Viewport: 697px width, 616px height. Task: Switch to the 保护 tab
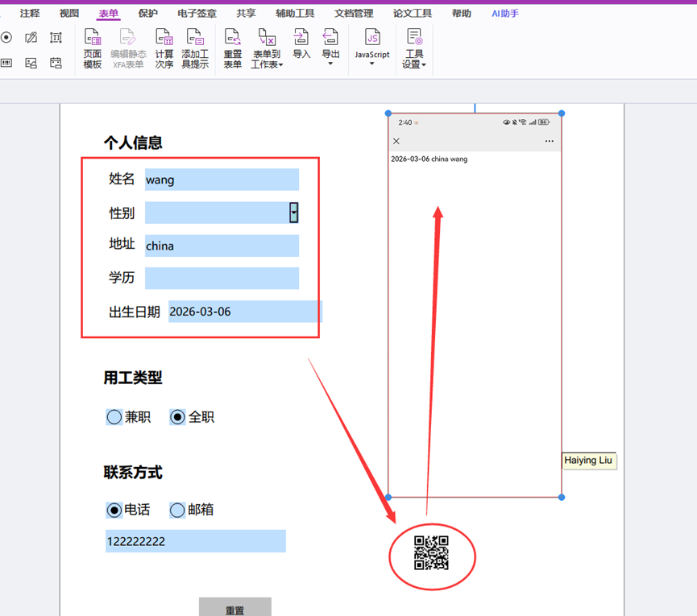click(148, 14)
